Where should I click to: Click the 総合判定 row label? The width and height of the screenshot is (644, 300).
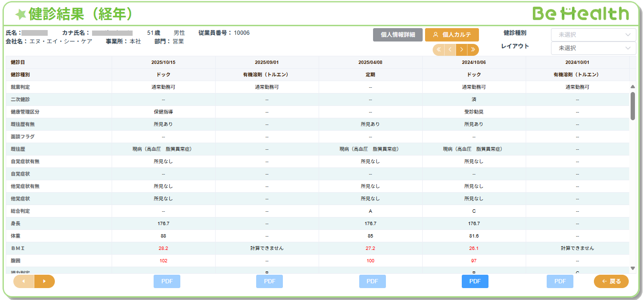point(21,211)
